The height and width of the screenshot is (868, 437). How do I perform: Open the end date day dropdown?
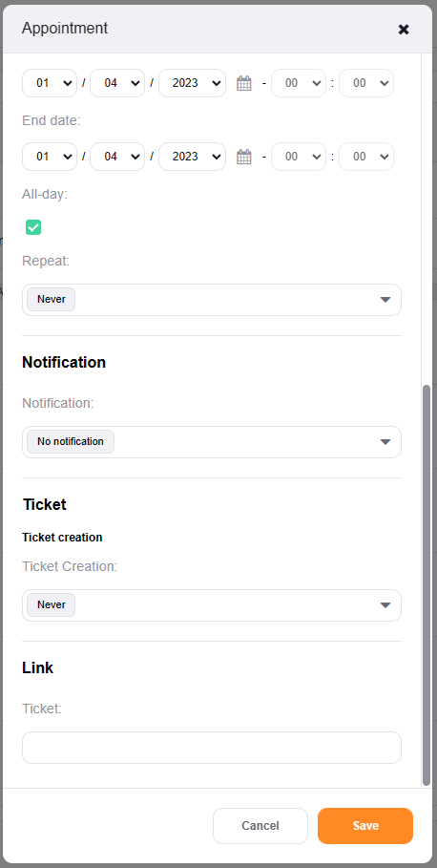tap(50, 157)
